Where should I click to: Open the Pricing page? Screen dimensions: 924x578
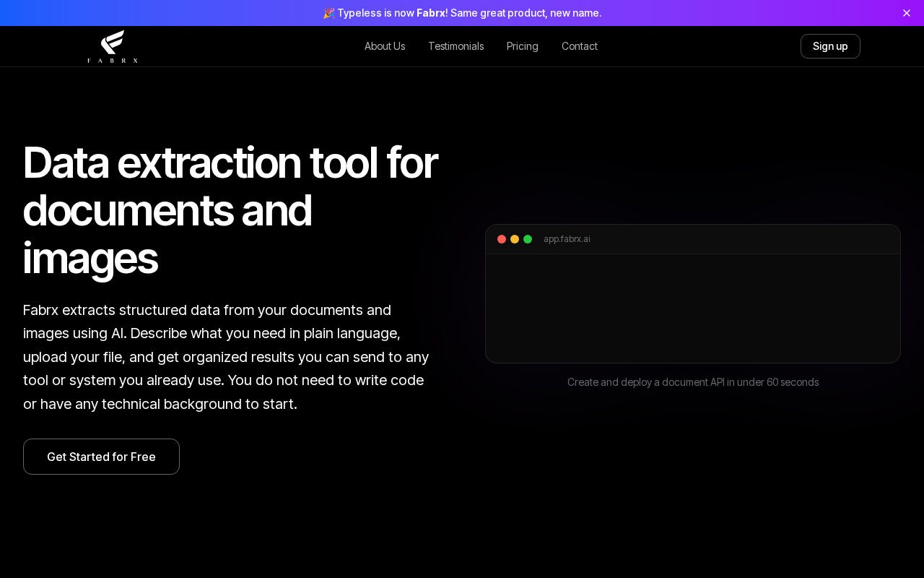click(x=523, y=46)
